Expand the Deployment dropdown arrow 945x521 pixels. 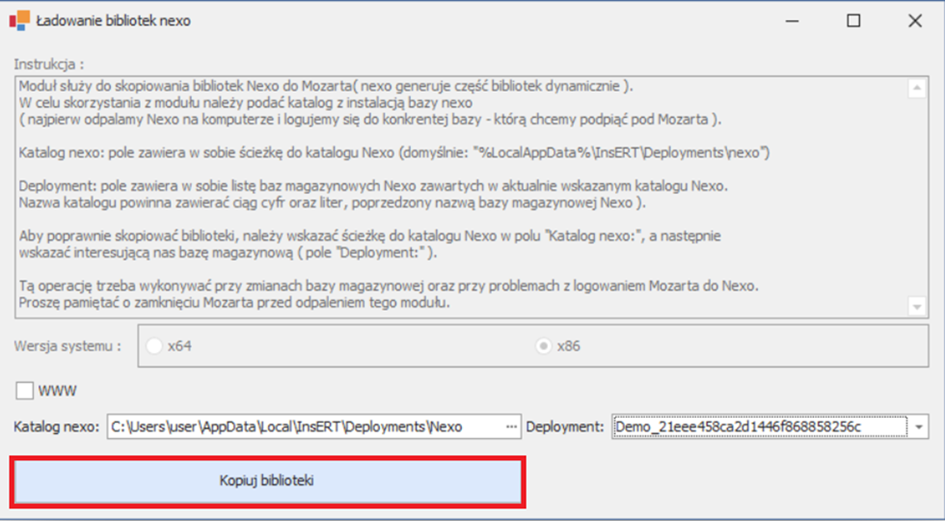[919, 427]
